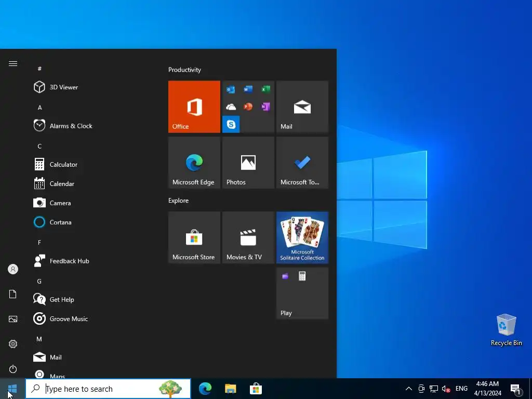Open the Microsoft Store tile
Screen dimensions: 532x399
click(x=194, y=237)
